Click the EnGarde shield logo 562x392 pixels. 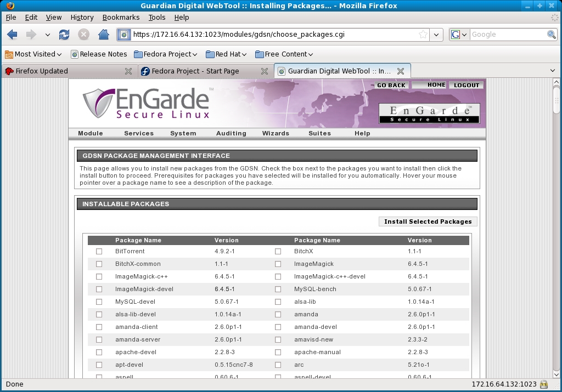99,103
